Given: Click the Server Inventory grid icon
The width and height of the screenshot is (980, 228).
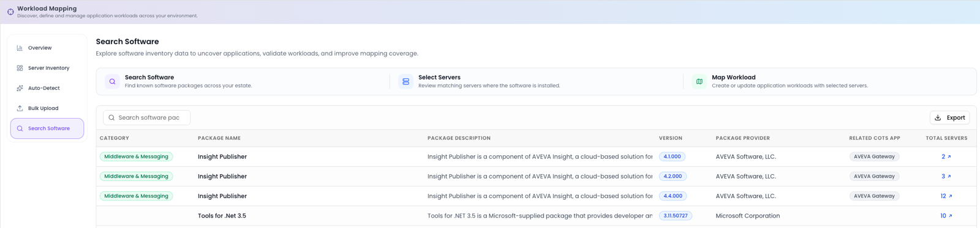Looking at the screenshot, I should [20, 68].
